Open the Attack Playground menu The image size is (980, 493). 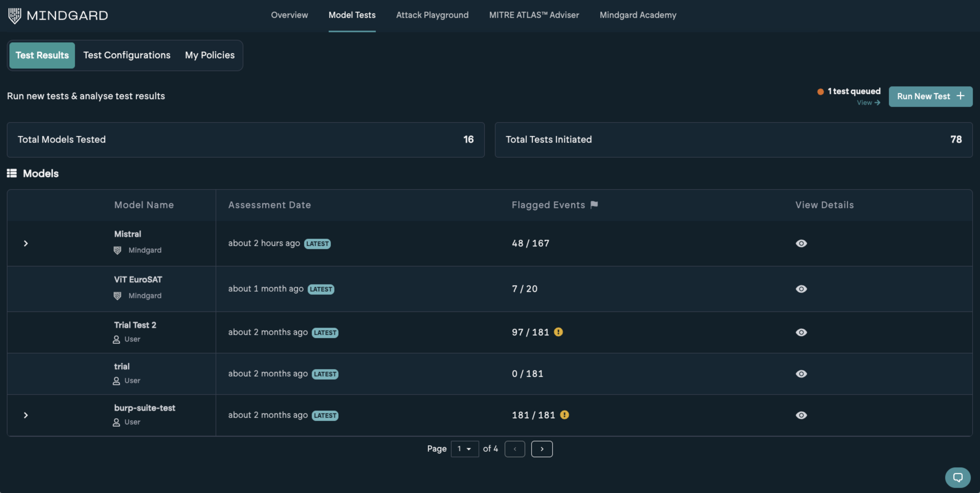[432, 15]
